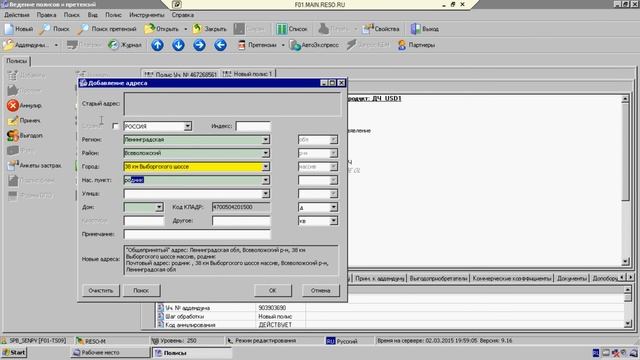The width and height of the screenshot is (640, 360).
Task: Click the Отмена button
Action: click(320, 291)
